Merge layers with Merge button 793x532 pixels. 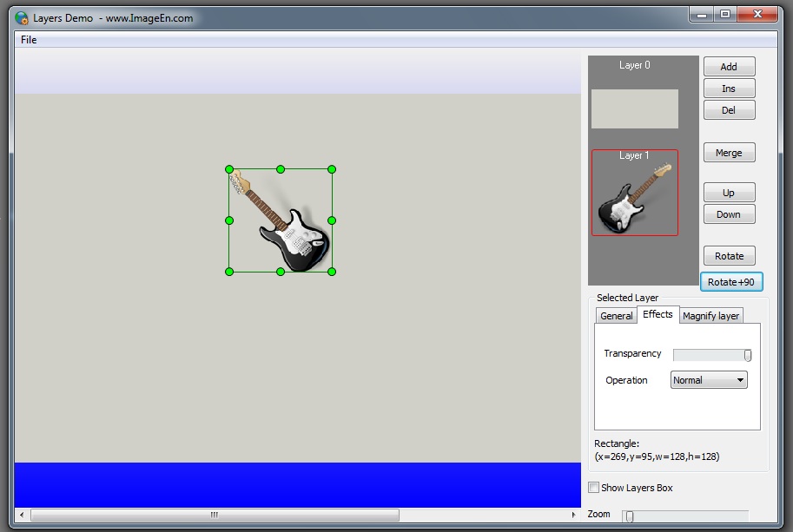[x=729, y=153]
